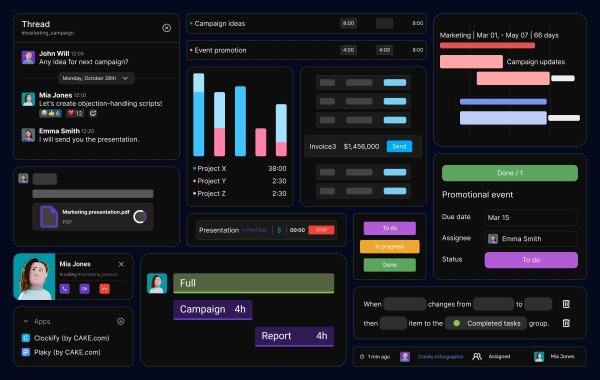Click Emma Smith's avatar in the thread
The height and width of the screenshot is (380, 600).
(x=28, y=135)
